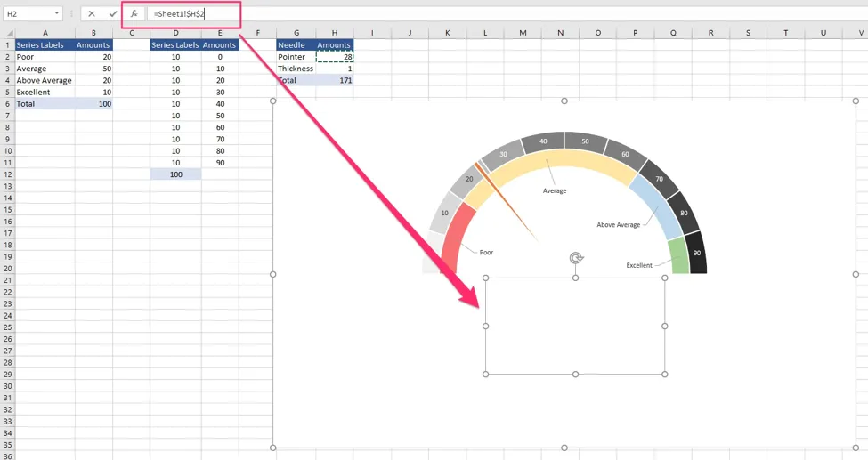Click the total cell showing 100 in column B
The height and width of the screenshot is (460, 868).
(93, 104)
